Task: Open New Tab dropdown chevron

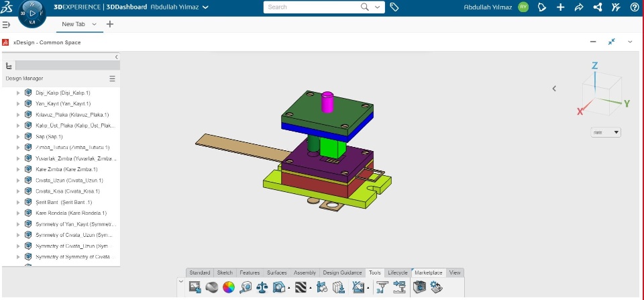Action: click(94, 24)
